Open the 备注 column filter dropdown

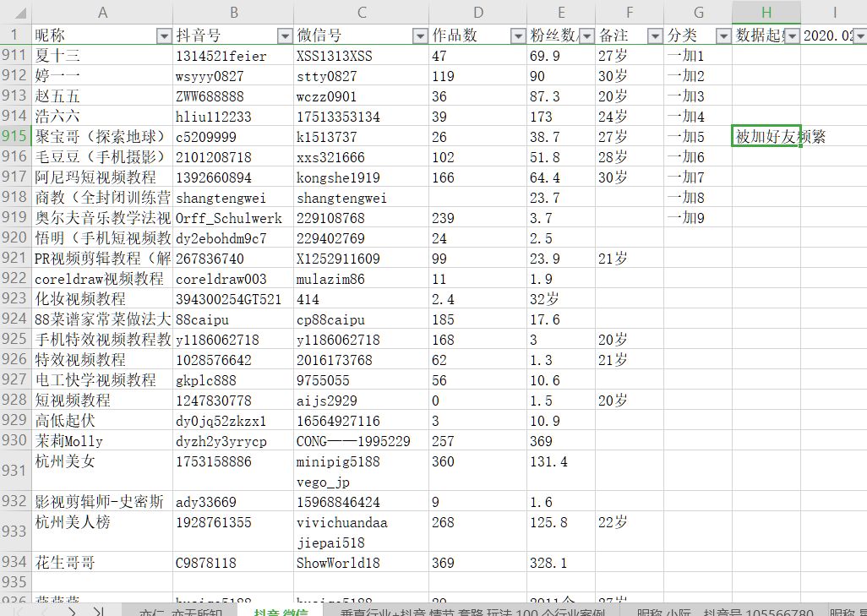tap(655, 36)
